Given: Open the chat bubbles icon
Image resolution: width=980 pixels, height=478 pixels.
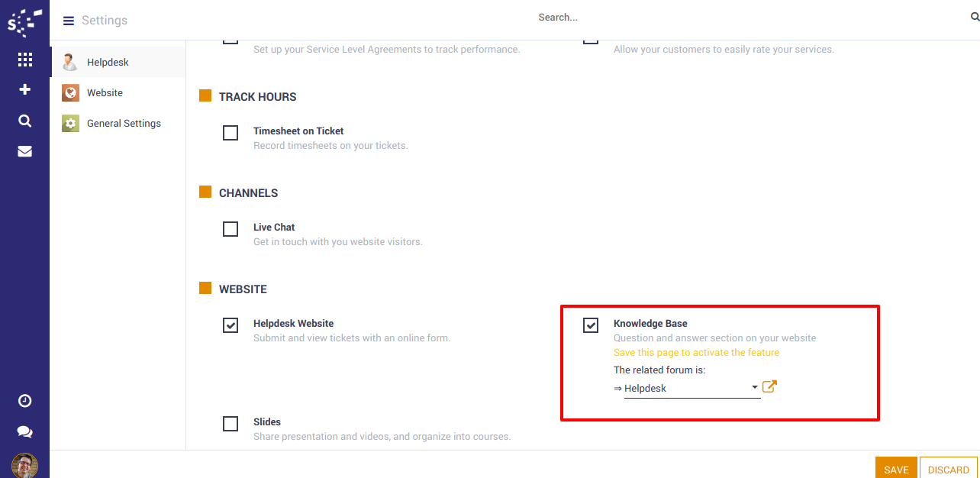Looking at the screenshot, I should (24, 431).
